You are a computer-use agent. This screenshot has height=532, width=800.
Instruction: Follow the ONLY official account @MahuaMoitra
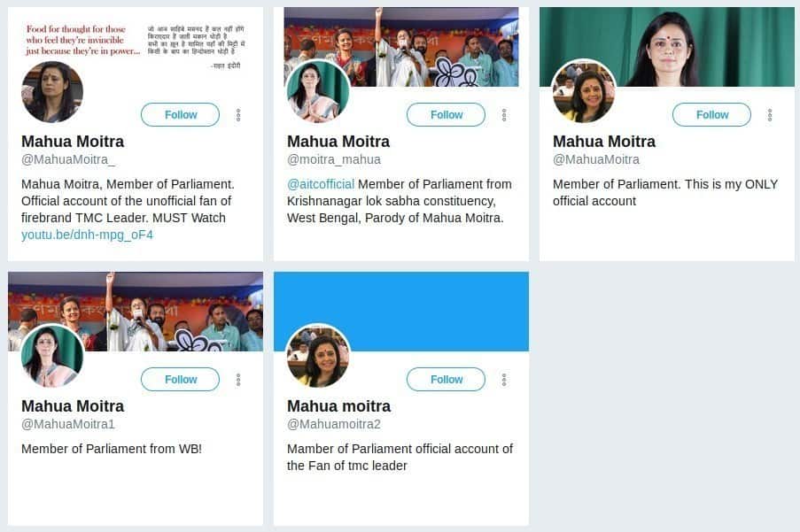tap(711, 115)
